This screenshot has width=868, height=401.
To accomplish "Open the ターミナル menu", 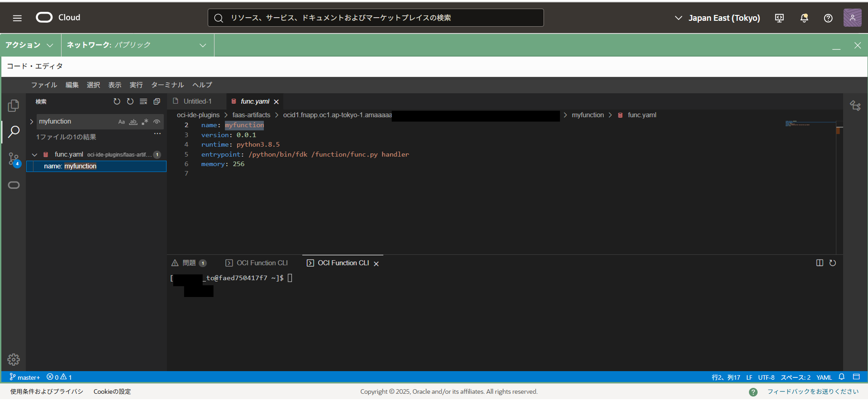I will pyautogui.click(x=167, y=85).
